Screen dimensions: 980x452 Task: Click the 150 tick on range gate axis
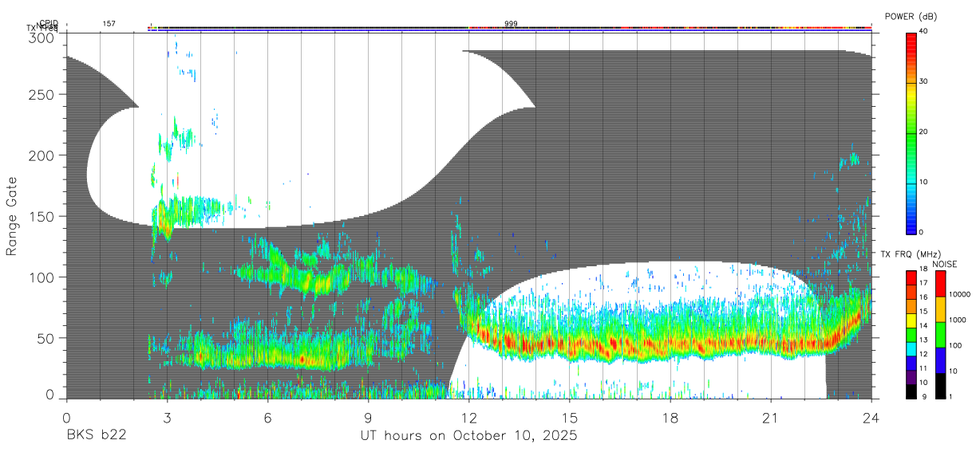(x=41, y=216)
